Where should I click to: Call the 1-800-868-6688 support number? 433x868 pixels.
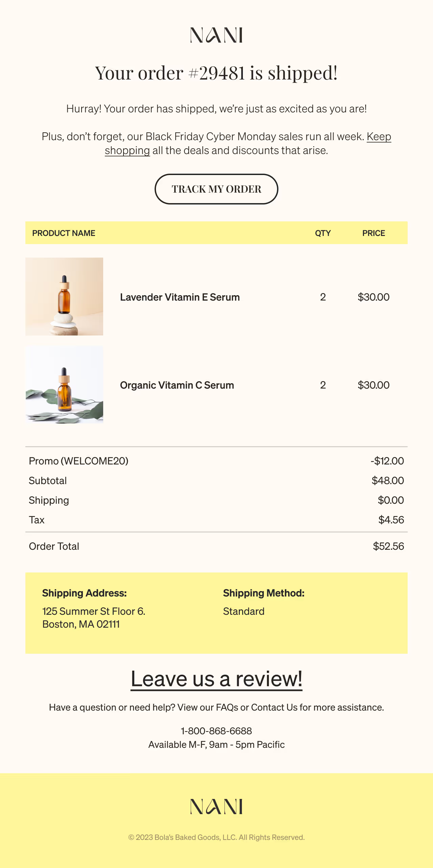click(216, 731)
